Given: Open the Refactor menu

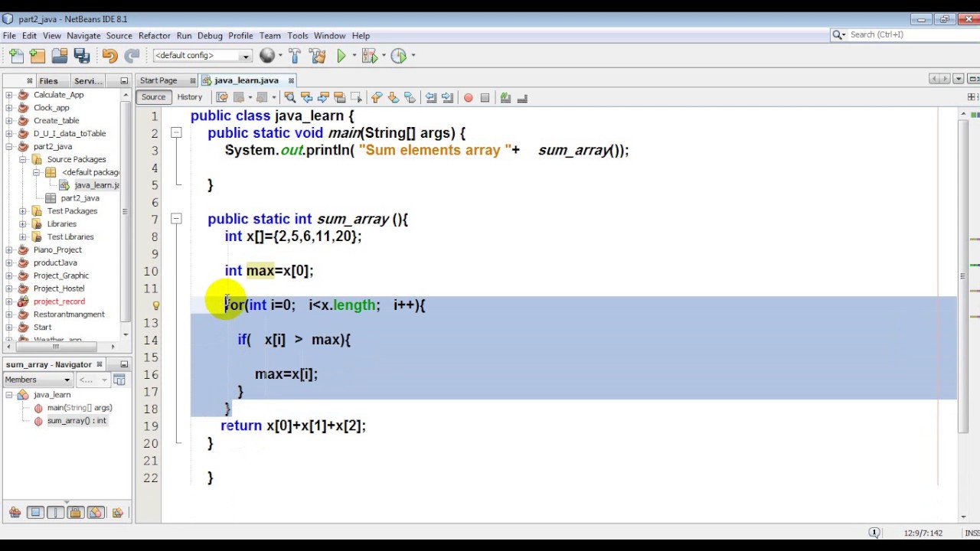Looking at the screenshot, I should (154, 35).
